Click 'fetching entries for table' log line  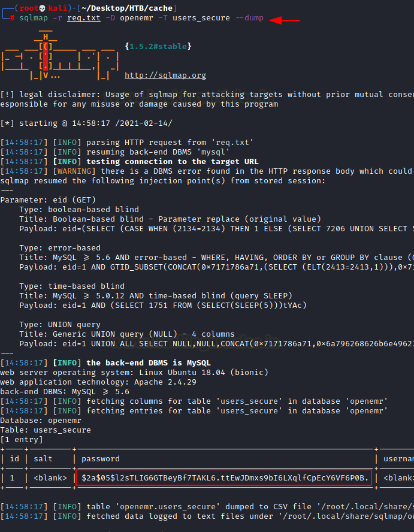point(194,410)
